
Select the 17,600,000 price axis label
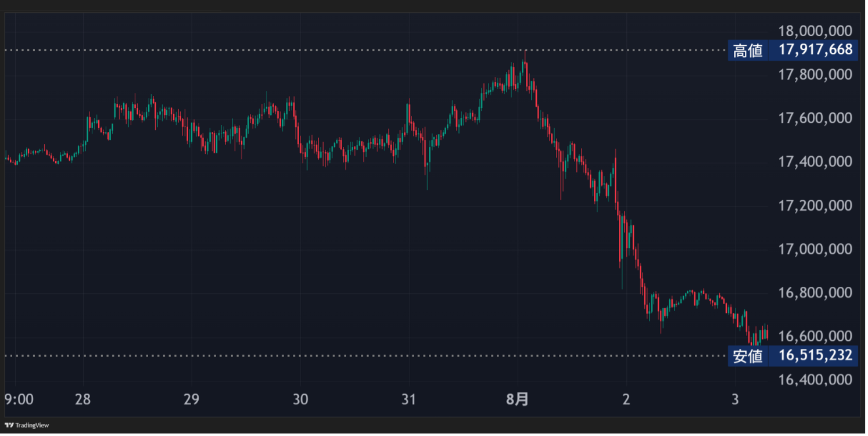[815, 118]
